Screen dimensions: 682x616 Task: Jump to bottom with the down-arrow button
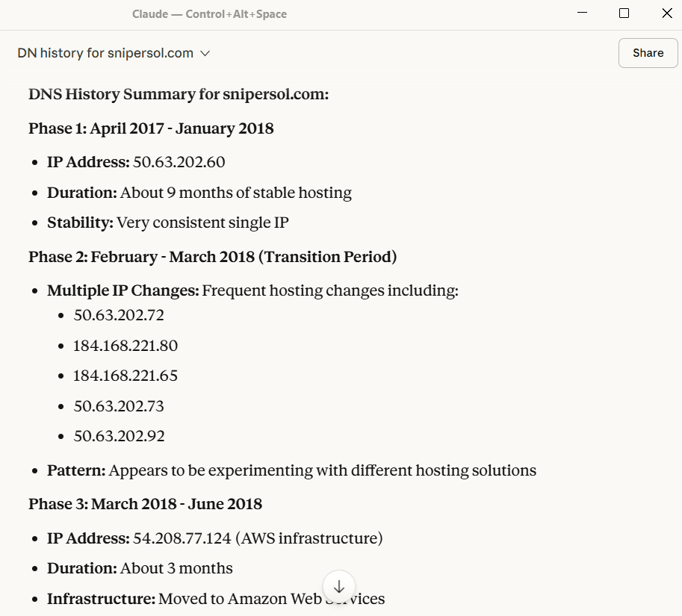pos(339,587)
